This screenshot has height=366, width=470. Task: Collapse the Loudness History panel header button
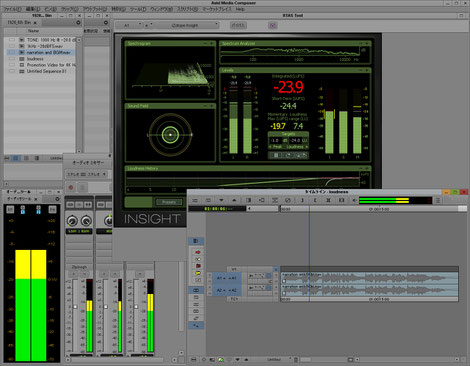(x=361, y=168)
